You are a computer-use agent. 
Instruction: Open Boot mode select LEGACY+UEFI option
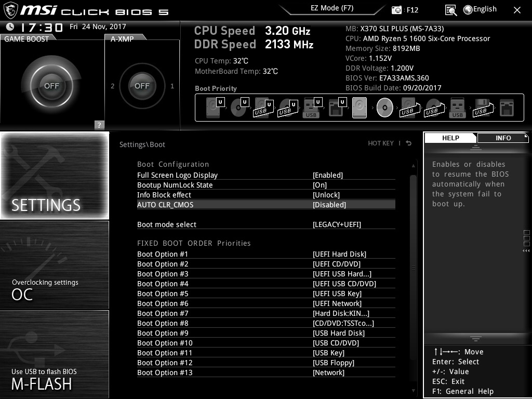click(337, 224)
